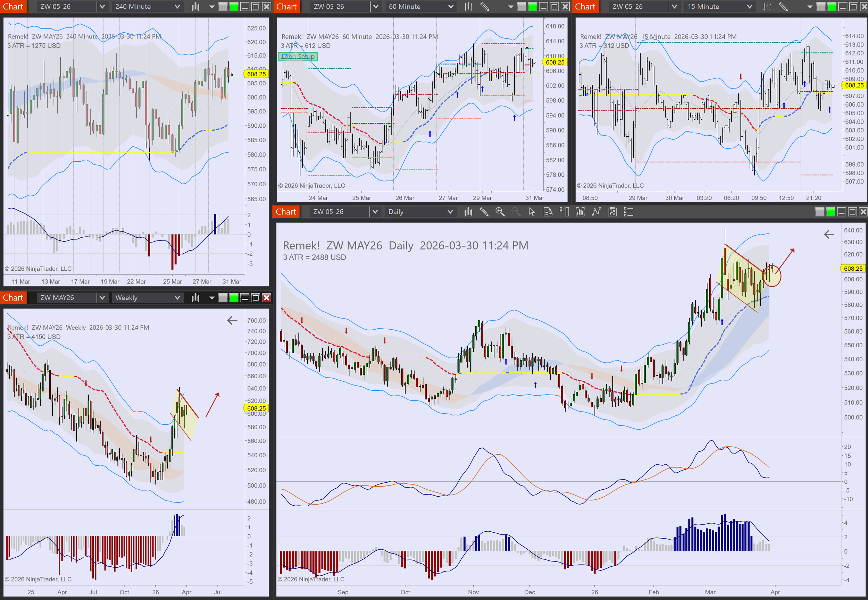Screen dimensions: 868x600
Task: Open Properties list icon on Daily chart
Action: [628, 212]
